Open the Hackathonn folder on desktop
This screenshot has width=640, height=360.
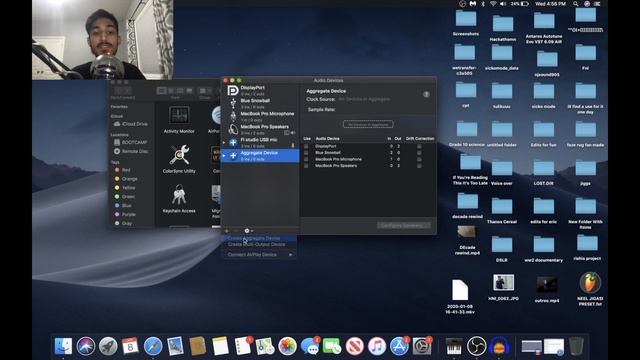[503, 28]
